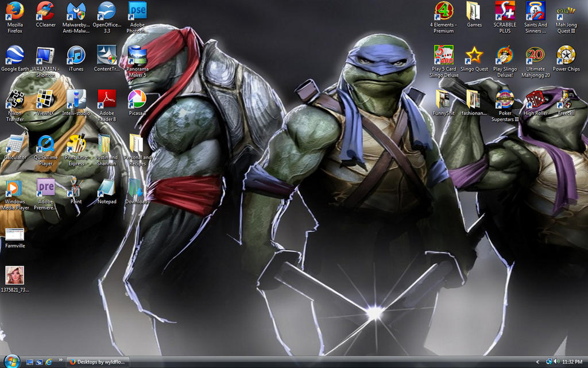
Task: Select the Panorama Maker 5 icon
Action: click(x=137, y=55)
